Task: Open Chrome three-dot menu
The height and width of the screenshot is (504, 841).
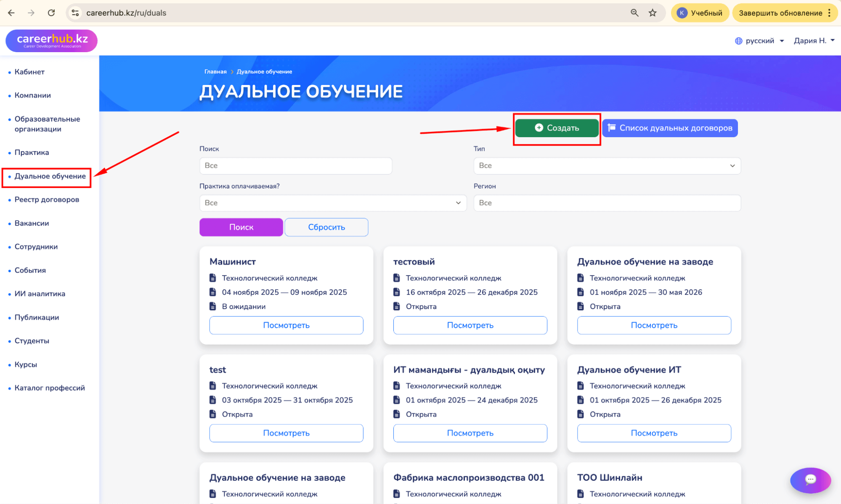Action: click(829, 13)
